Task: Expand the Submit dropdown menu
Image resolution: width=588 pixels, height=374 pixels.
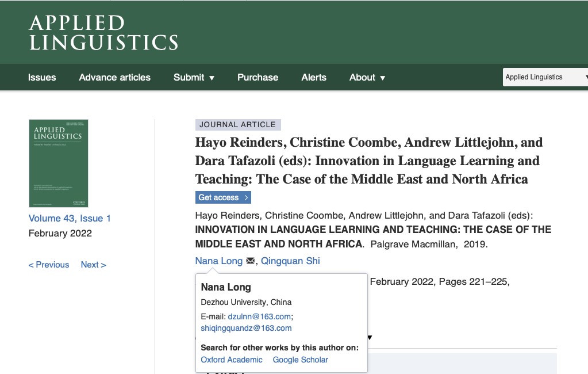Action: coord(194,78)
